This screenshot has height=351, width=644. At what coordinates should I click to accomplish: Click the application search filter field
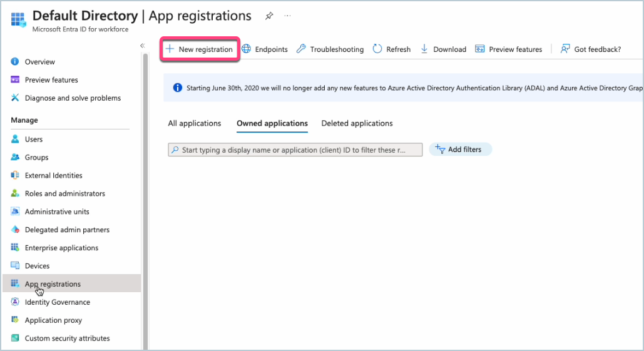[x=295, y=150]
